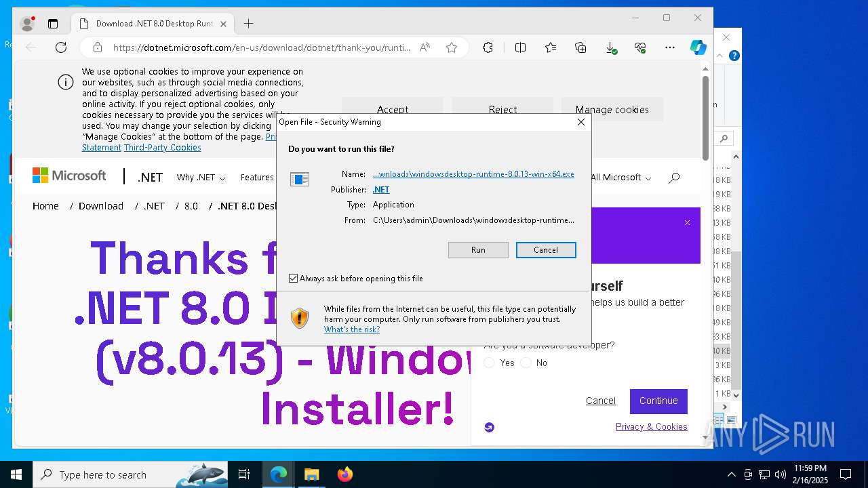Open the Downloads toolbar icon
The width and height of the screenshot is (868, 488).
point(611,47)
